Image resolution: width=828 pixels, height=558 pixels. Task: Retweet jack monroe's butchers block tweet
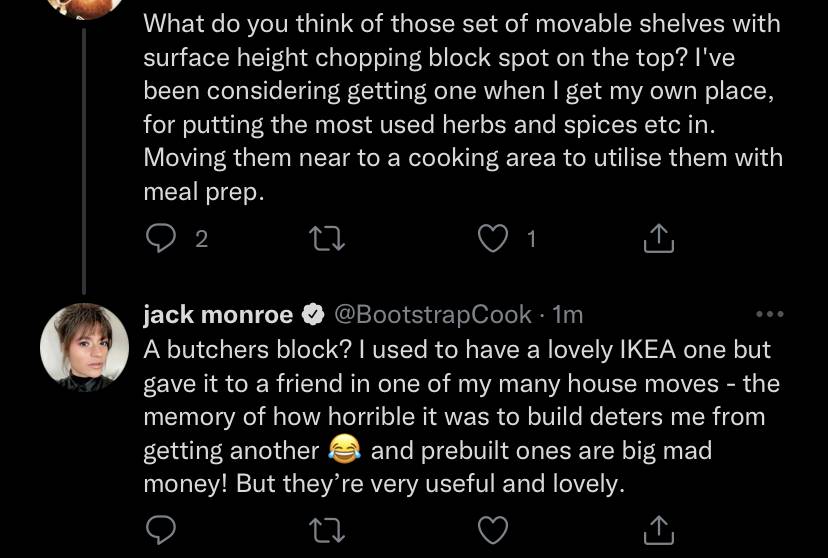pos(327,530)
